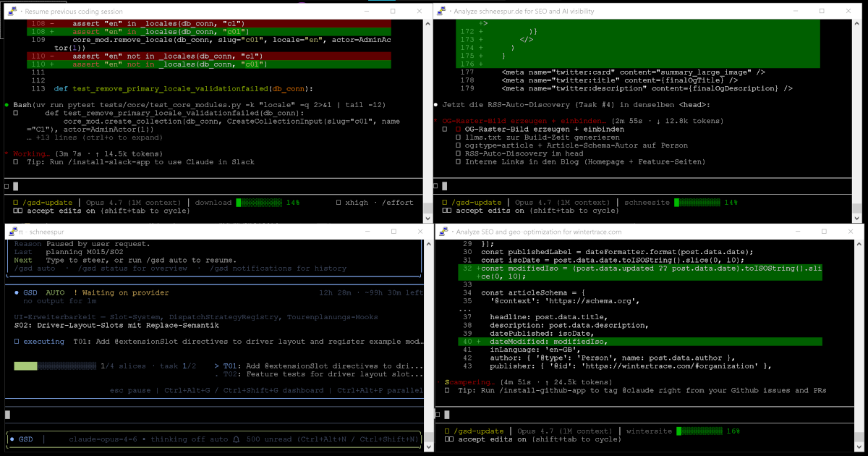
Task: Check Interne Links in den Blog todo box
Action: [458, 161]
